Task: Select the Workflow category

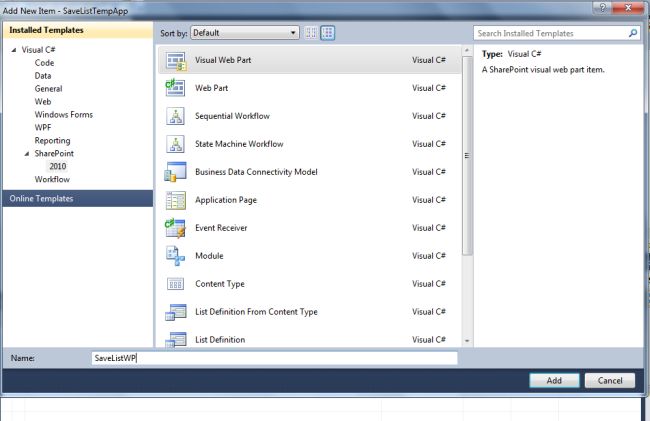Action: [x=52, y=179]
